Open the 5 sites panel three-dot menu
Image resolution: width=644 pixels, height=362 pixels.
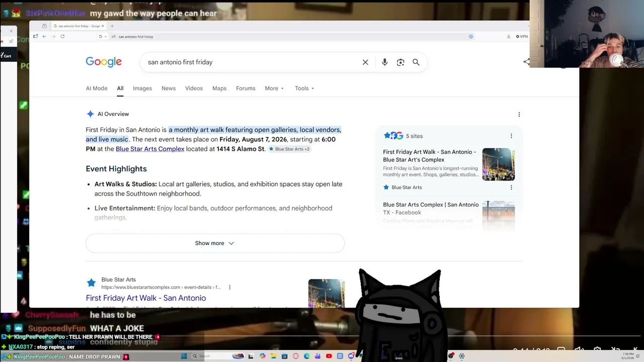(511, 136)
